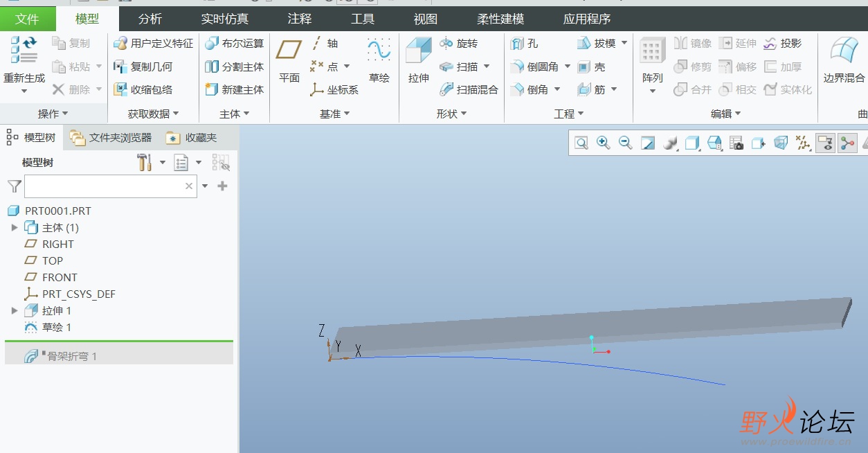Screen dimensions: 868x453
Task: Expand the 基准 group dropdown
Action: [x=335, y=113]
